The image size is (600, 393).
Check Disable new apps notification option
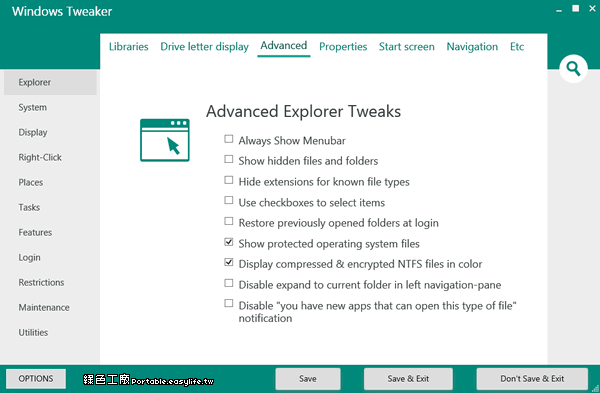point(228,303)
